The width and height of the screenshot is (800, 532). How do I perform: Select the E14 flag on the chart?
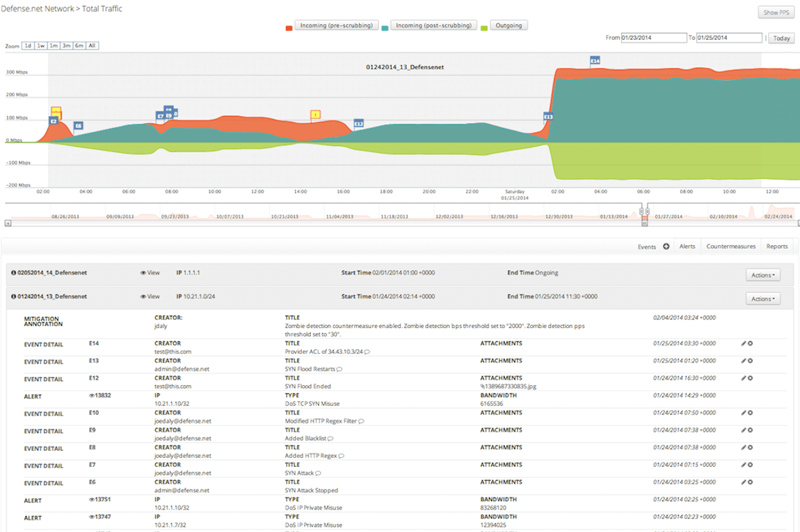pos(595,61)
